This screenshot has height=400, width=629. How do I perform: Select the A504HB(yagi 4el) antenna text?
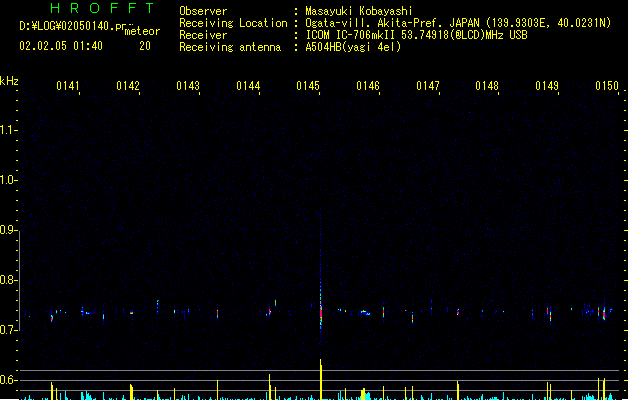[353, 47]
